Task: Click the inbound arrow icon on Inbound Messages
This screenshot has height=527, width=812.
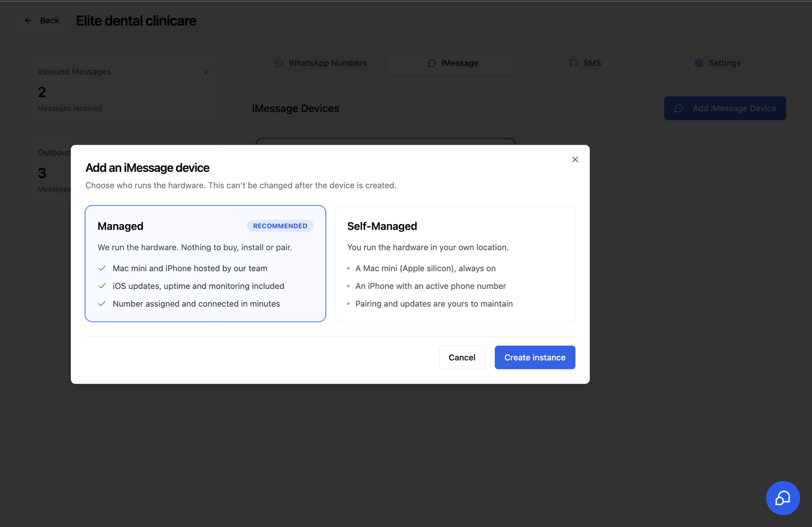Action: click(206, 71)
